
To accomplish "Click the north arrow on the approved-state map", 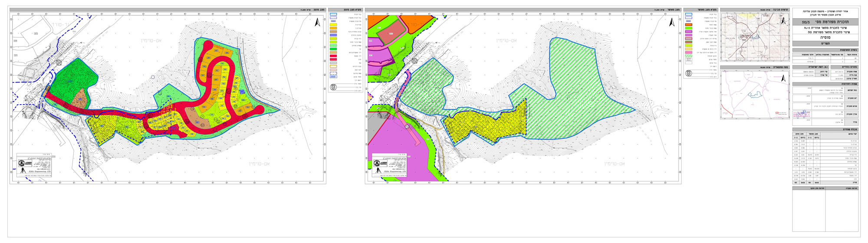I will tap(672, 23).
